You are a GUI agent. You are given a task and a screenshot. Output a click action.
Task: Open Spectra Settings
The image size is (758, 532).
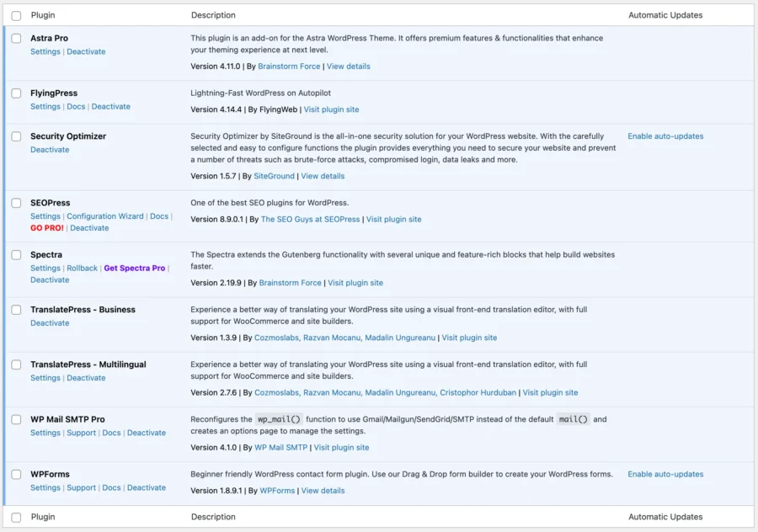(45, 269)
